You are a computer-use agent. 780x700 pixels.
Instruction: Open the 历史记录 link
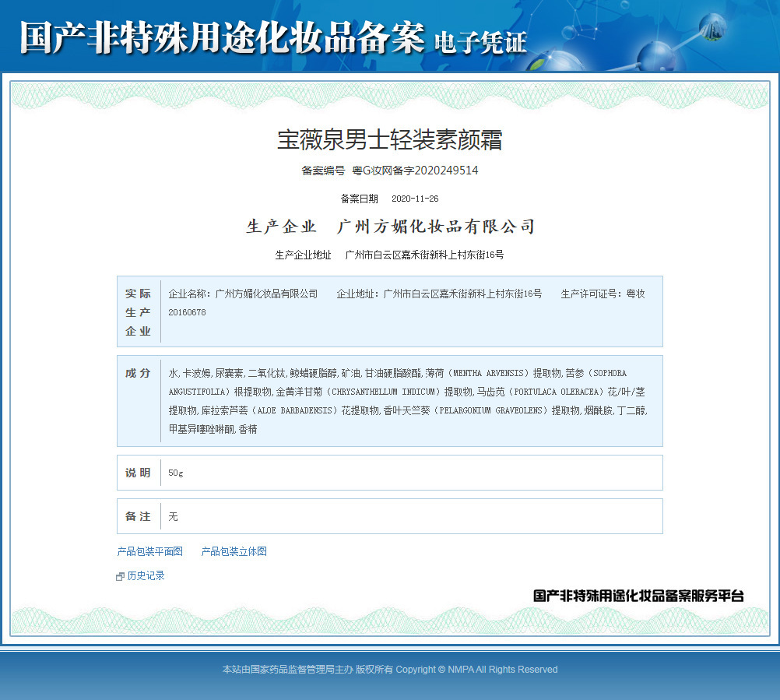[x=146, y=575]
